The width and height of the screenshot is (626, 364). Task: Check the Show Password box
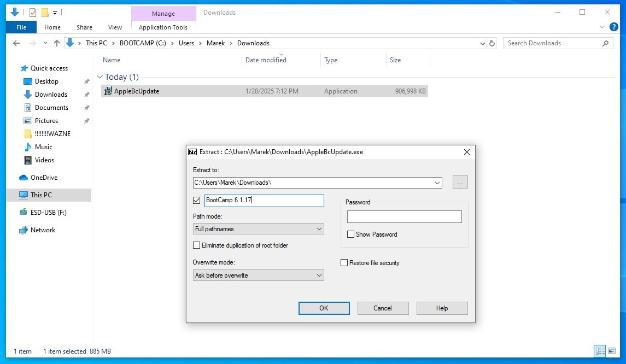click(350, 234)
